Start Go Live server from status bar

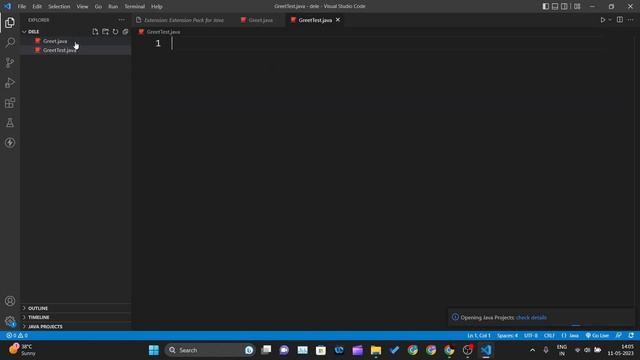coord(597,336)
